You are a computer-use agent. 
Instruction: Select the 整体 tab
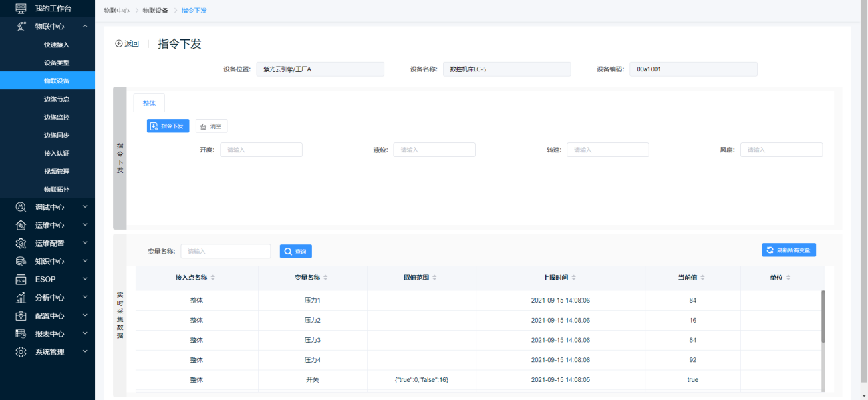149,104
